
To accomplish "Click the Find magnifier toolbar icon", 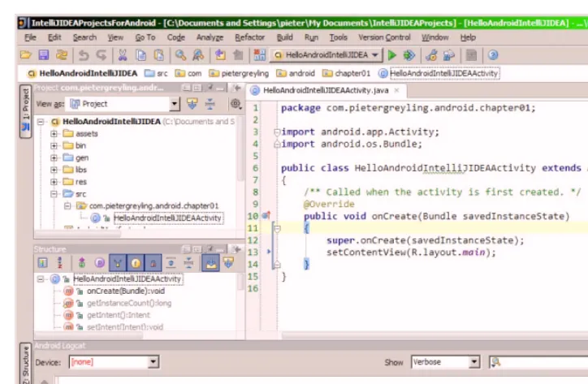I will pyautogui.click(x=180, y=55).
